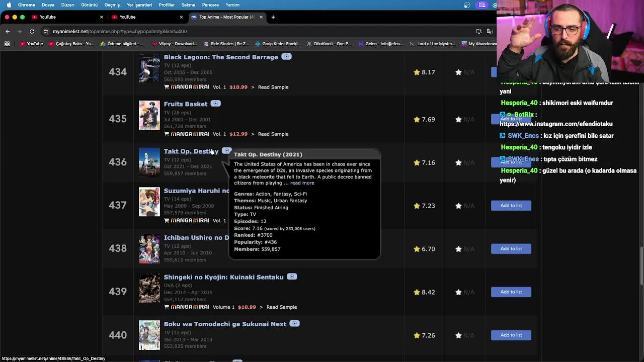This screenshot has width=644, height=362.
Task: Open the Geçmiş menu
Action: (112, 5)
